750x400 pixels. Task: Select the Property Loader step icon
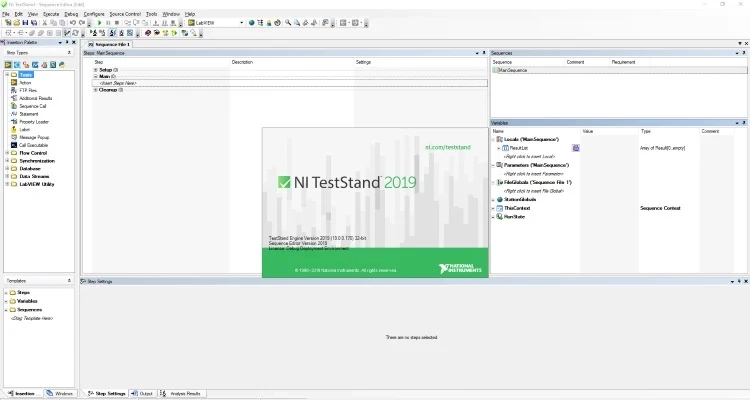point(13,121)
